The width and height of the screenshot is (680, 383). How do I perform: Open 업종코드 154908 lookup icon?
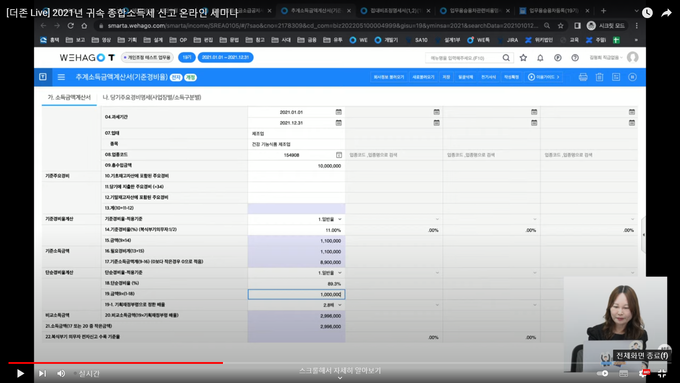tap(339, 155)
